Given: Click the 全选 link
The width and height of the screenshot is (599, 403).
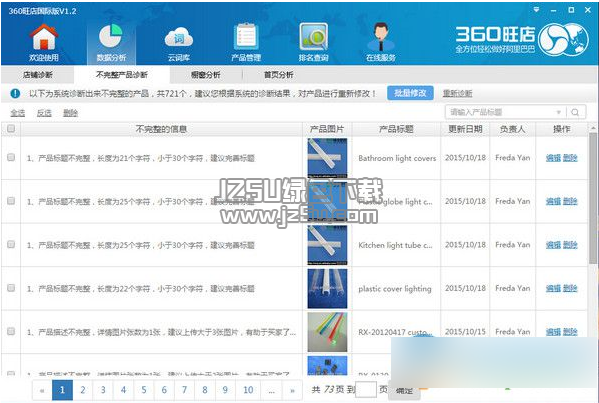Looking at the screenshot, I should (18, 113).
